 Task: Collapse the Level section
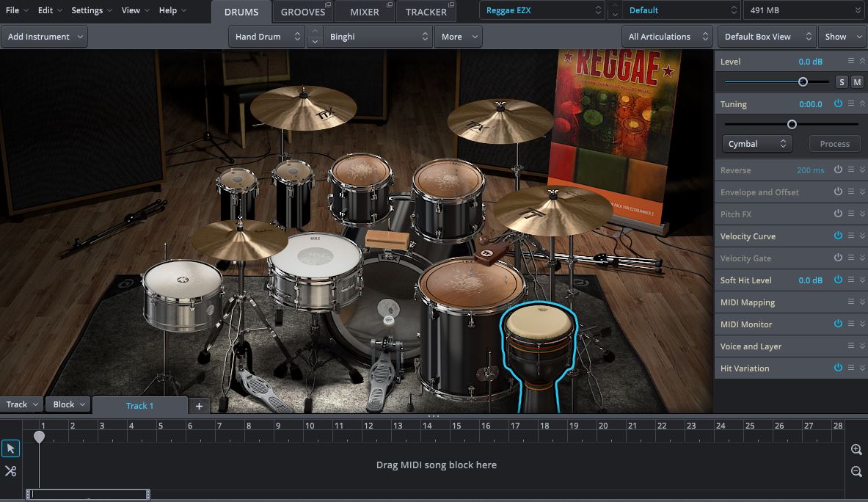click(x=862, y=61)
